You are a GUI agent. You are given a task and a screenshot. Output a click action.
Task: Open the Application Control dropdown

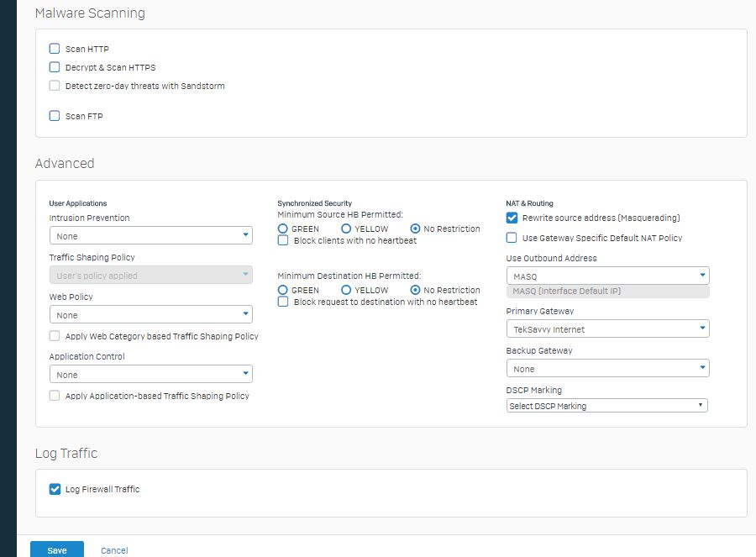click(x=151, y=374)
